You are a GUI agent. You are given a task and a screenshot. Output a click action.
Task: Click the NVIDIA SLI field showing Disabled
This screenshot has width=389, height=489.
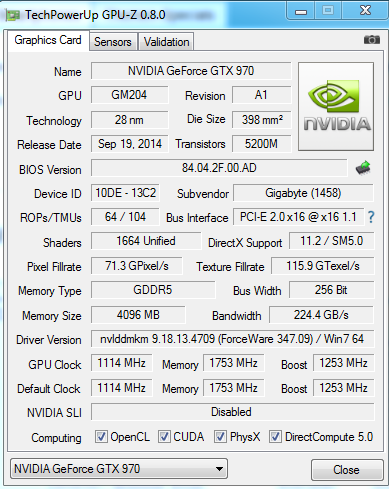click(x=232, y=412)
